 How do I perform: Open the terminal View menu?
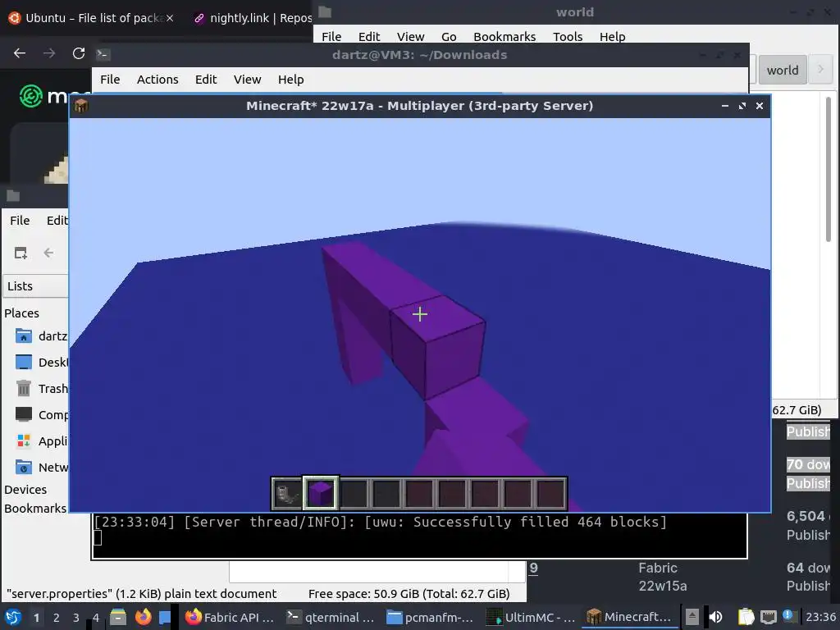247,80
